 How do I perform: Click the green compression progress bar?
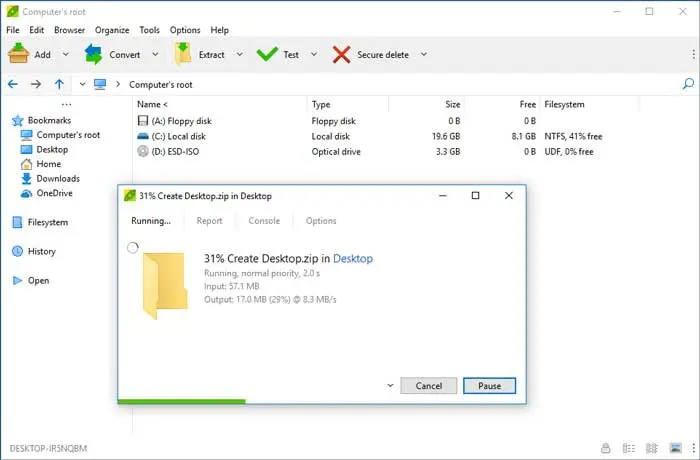(182, 401)
